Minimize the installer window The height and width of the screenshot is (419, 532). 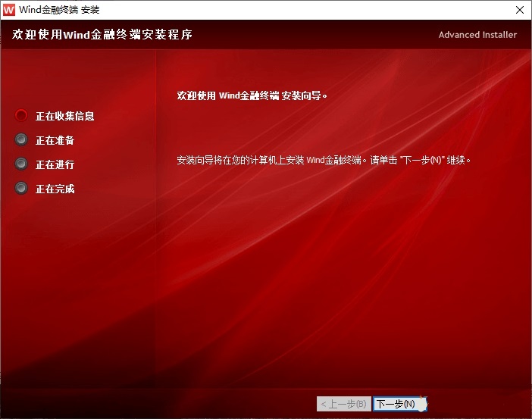tap(449, 10)
